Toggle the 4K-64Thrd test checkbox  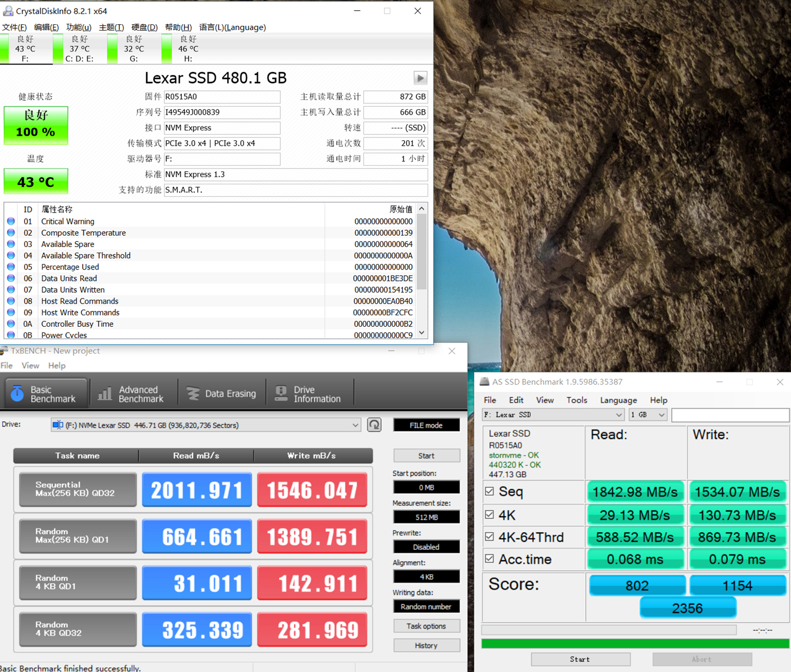489,537
